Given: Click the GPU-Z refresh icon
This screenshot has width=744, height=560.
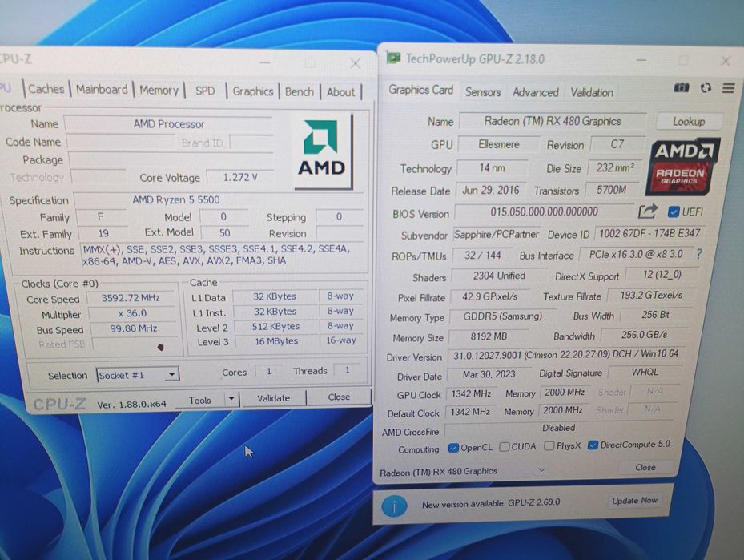Looking at the screenshot, I should tap(706, 88).
